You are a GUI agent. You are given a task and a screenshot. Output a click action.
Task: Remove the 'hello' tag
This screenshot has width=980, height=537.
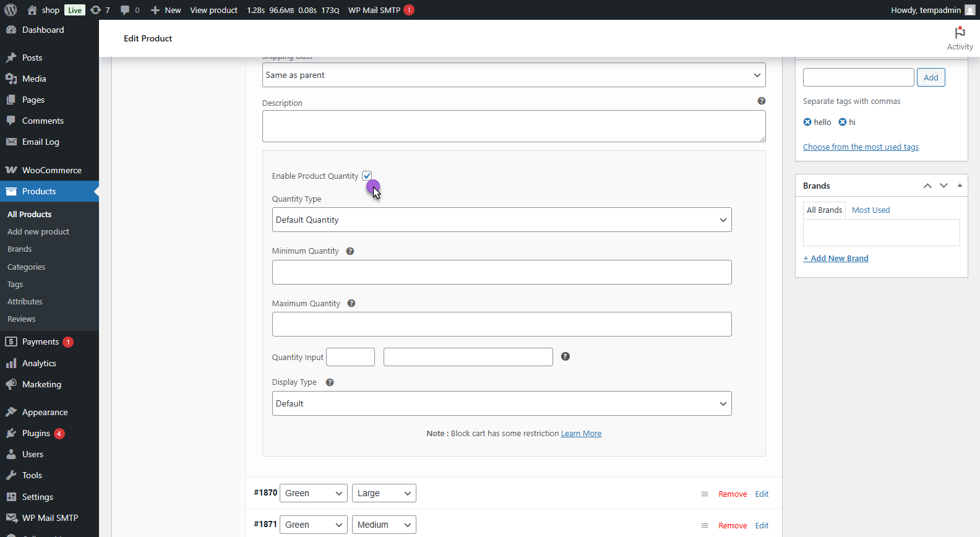click(807, 122)
